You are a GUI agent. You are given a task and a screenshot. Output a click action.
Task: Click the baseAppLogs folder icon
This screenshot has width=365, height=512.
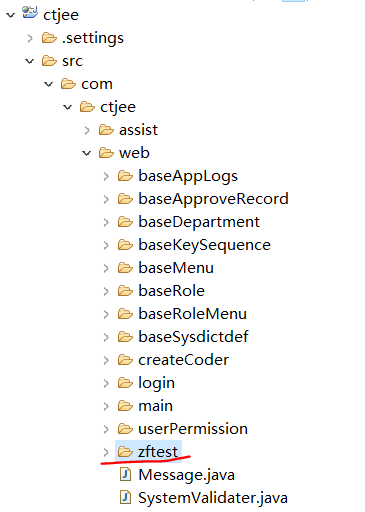(125, 176)
